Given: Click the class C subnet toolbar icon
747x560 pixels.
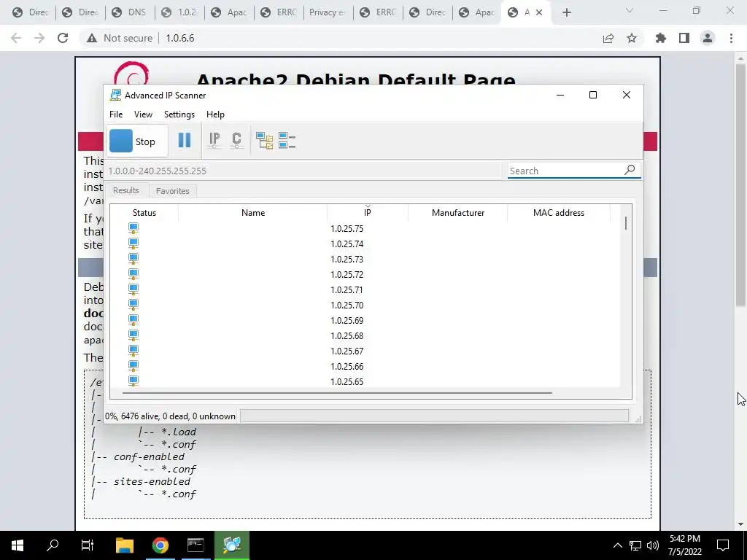Looking at the screenshot, I should (x=237, y=141).
